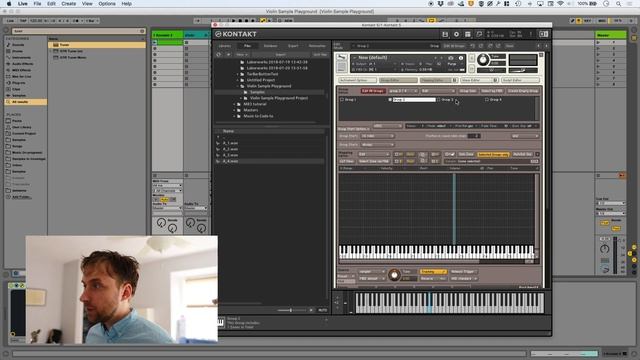
Task: Switch to the Database tab in Kontakt
Action: click(270, 46)
